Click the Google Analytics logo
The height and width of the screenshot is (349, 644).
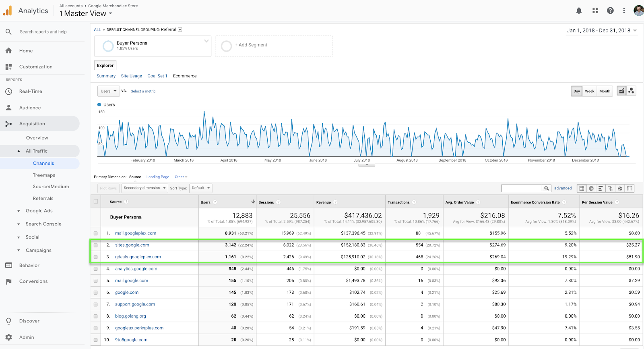coord(7,11)
